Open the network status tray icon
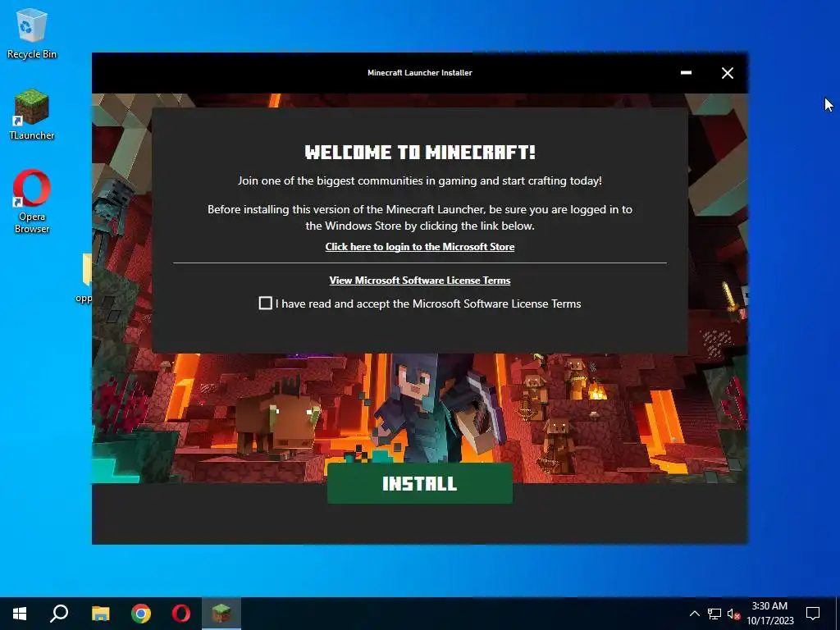Viewport: 840px width, 630px height. click(714, 614)
